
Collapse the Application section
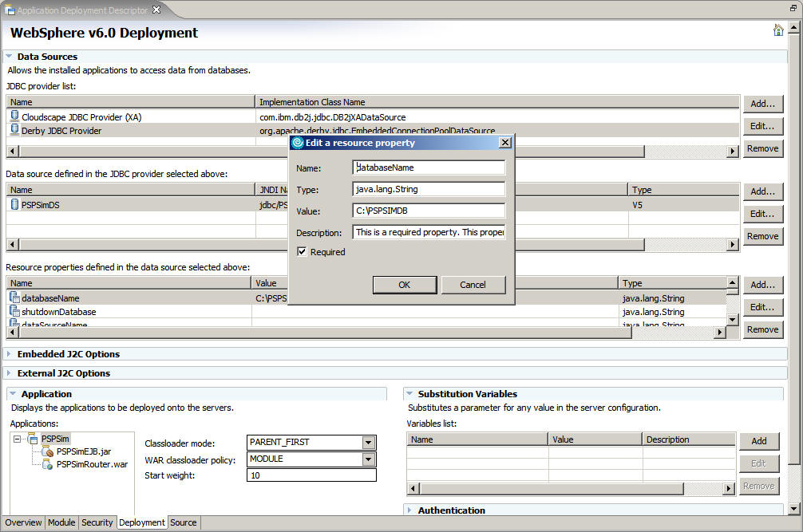(x=13, y=393)
